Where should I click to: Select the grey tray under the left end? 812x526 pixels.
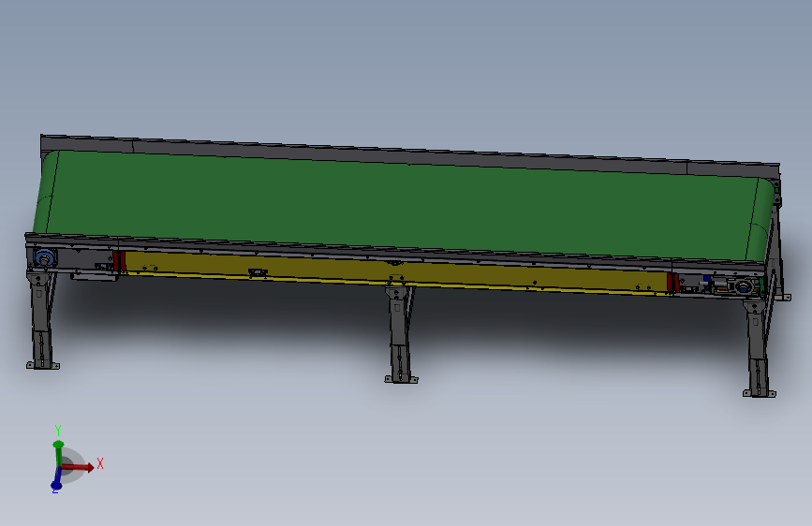click(95, 277)
